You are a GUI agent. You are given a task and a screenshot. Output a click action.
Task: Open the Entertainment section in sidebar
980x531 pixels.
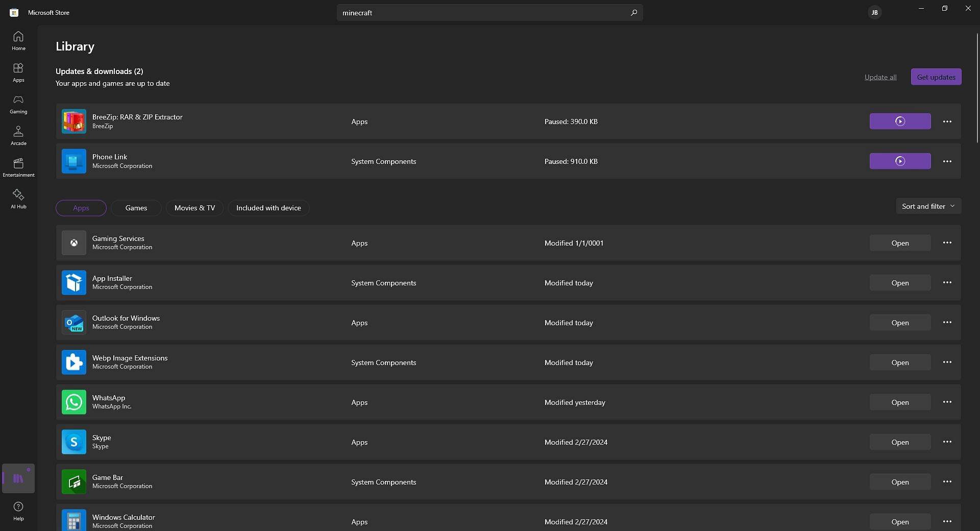coord(18,167)
